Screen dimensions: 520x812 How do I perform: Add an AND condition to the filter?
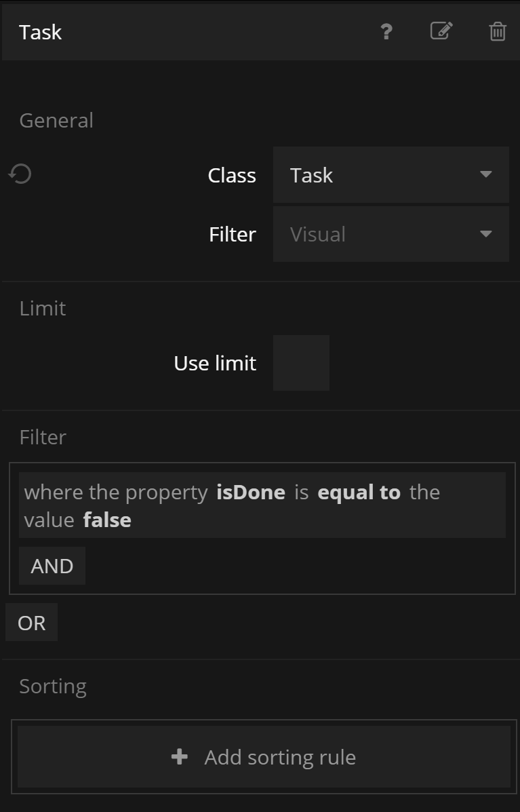coord(52,566)
